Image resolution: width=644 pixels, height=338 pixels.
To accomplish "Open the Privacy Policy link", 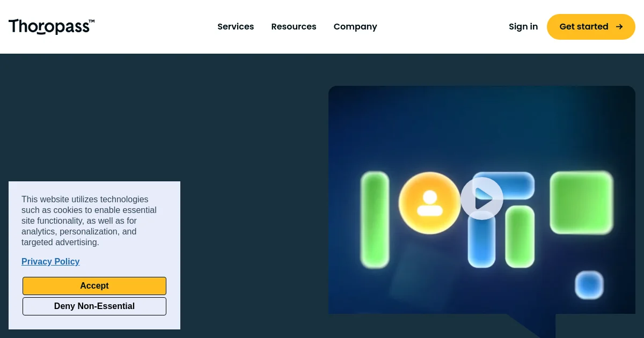I will [50, 262].
